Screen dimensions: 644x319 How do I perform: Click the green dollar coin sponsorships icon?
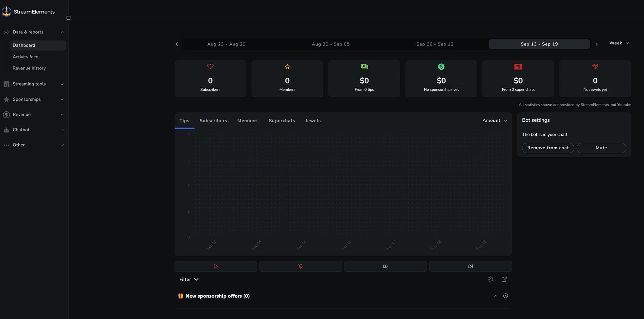[x=441, y=67]
